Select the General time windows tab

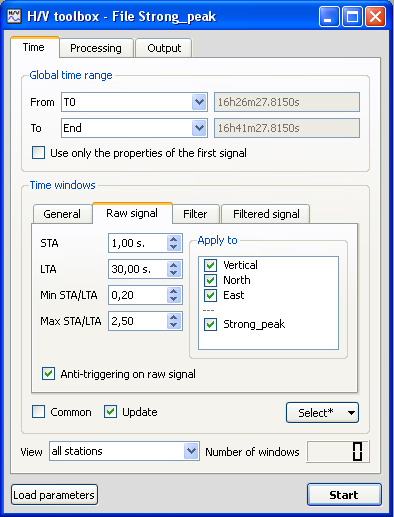[62, 214]
